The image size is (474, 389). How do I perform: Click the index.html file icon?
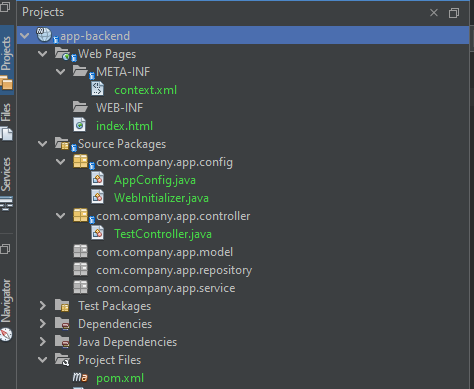pyautogui.click(x=80, y=125)
